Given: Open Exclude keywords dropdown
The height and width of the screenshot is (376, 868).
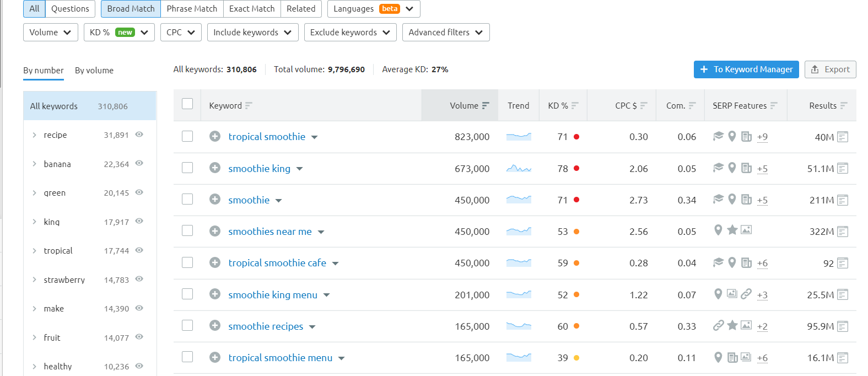Looking at the screenshot, I should 350,32.
